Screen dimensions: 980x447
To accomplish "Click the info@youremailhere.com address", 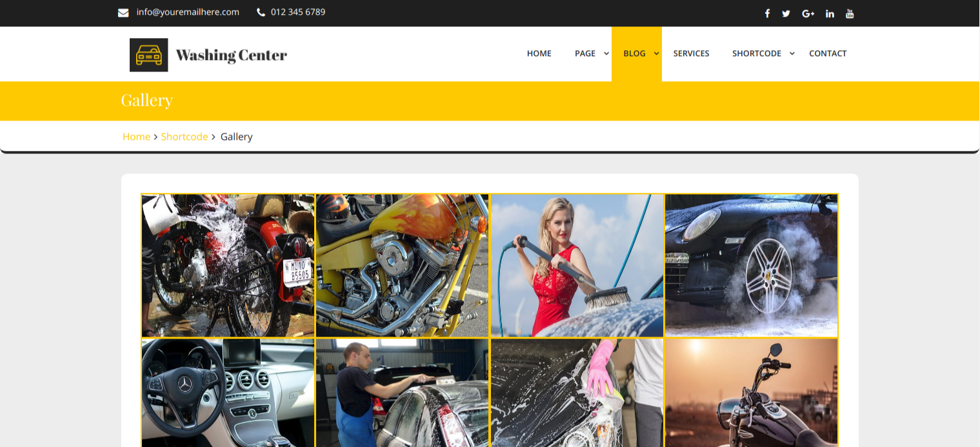I will coord(188,12).
